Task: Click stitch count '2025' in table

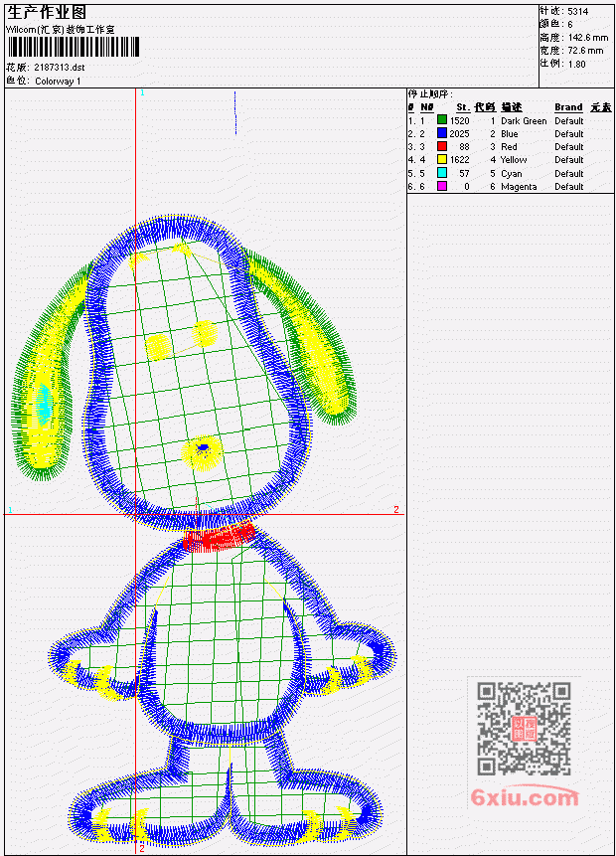Action: (459, 134)
